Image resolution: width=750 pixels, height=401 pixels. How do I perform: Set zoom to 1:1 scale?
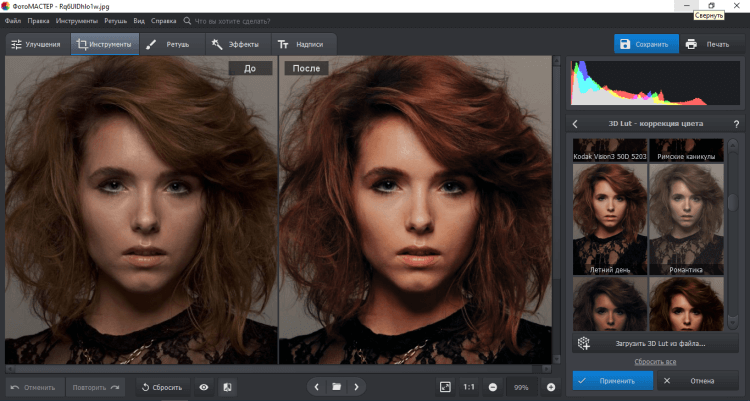[469, 387]
